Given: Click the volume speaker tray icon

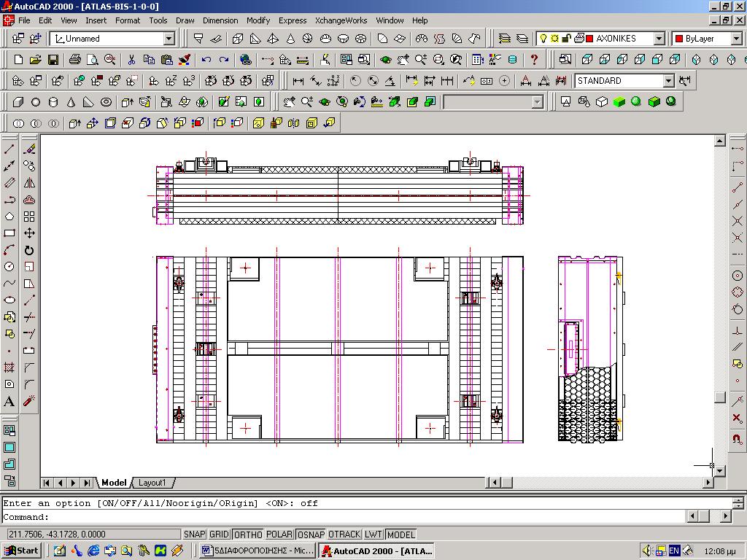Looking at the screenshot, I should pos(646,551).
